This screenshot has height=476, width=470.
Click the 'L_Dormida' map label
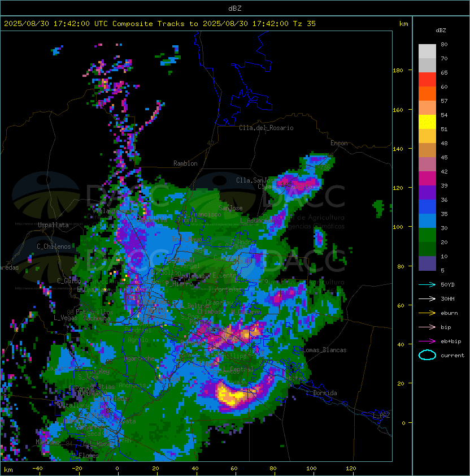pos(321,393)
